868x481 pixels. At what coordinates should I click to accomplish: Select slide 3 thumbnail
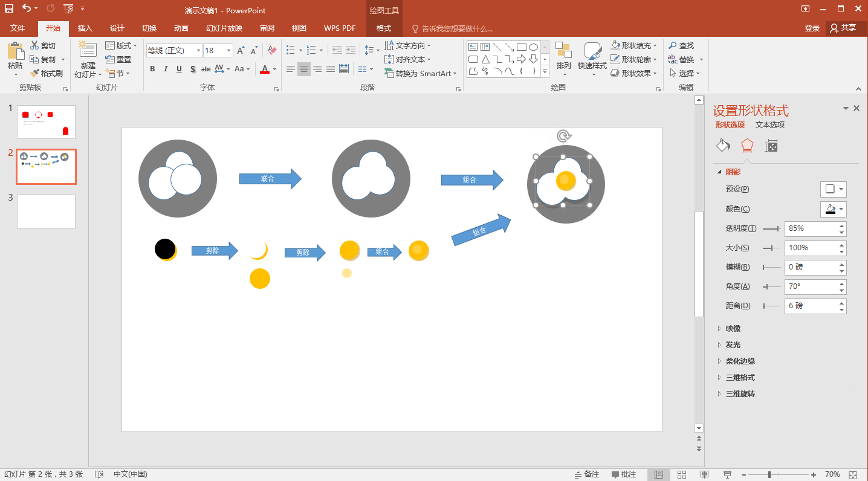coord(46,211)
